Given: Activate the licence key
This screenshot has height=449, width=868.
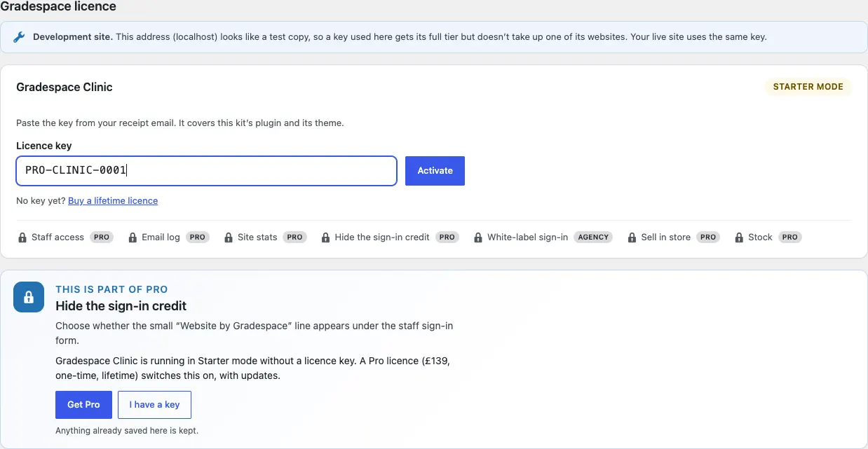Looking at the screenshot, I should (x=435, y=171).
